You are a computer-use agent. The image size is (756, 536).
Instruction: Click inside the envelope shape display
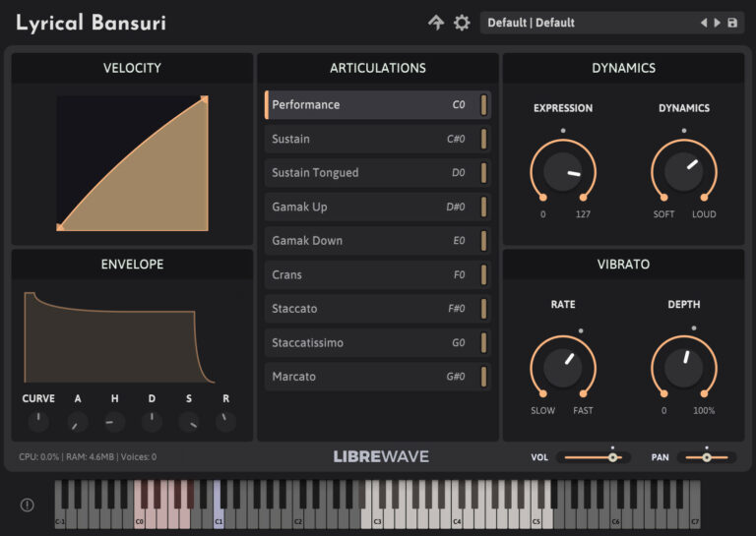(119, 337)
